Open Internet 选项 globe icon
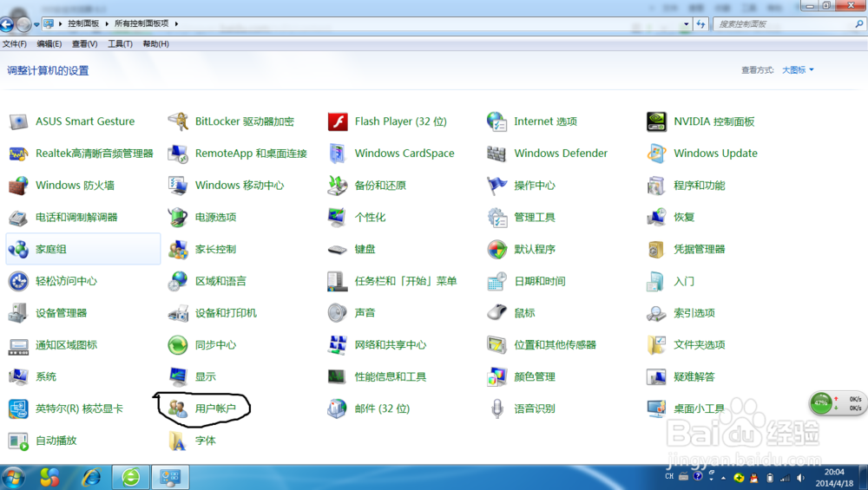 496,121
